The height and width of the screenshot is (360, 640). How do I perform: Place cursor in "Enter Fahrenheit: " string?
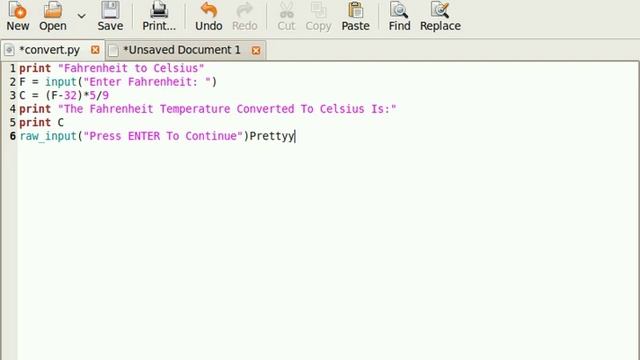click(x=147, y=82)
